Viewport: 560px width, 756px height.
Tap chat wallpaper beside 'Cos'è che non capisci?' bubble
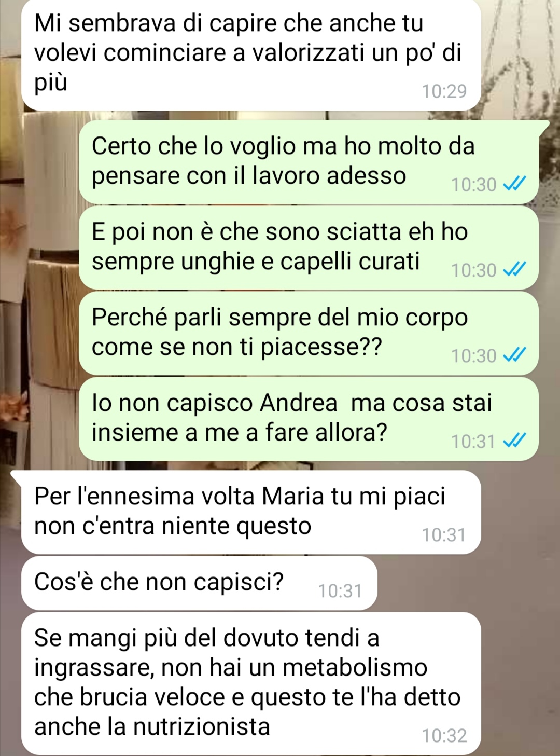pyautogui.click(x=467, y=583)
